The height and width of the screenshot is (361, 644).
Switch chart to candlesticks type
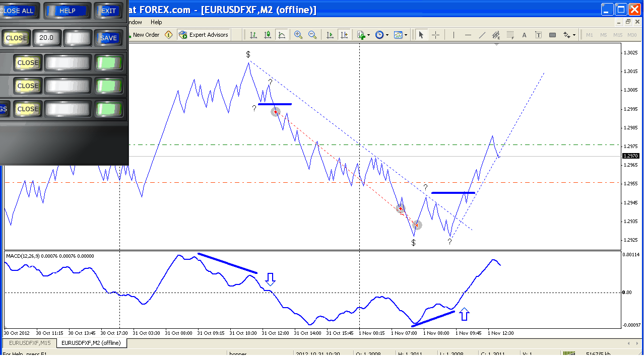point(268,35)
